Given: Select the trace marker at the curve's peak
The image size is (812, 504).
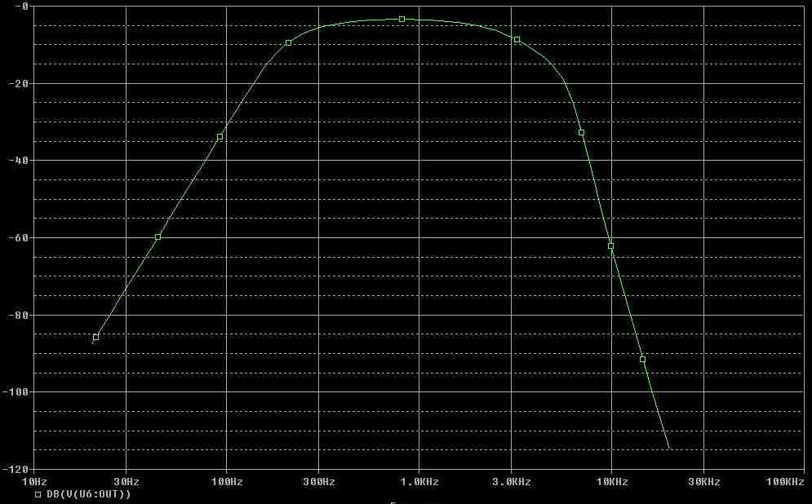Looking at the screenshot, I should tap(402, 19).
